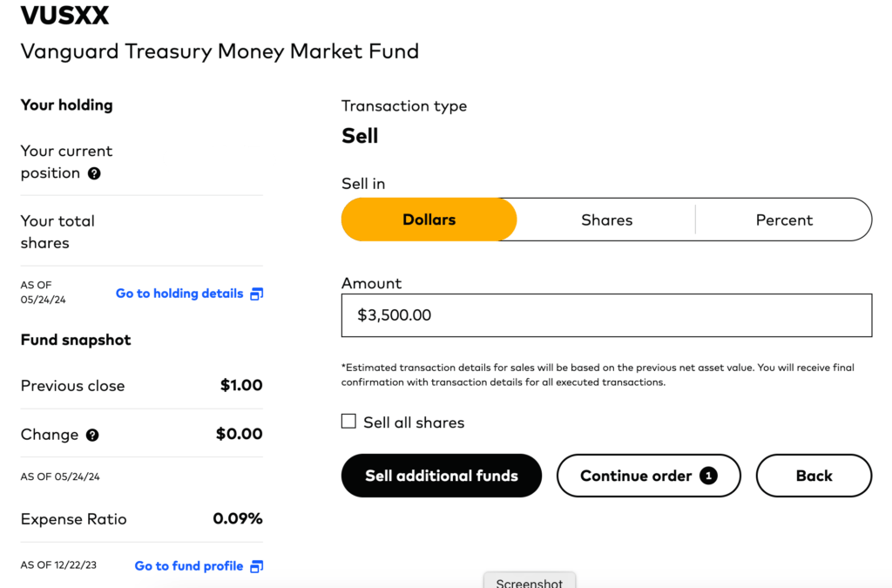Switch sell-in option to Shares
This screenshot has height=588, width=892.
(x=606, y=220)
